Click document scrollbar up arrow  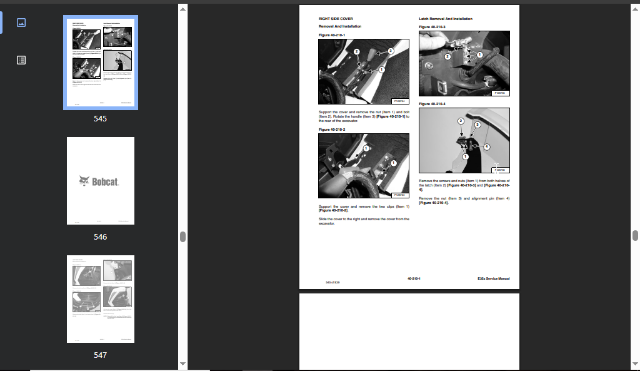(x=636, y=9)
